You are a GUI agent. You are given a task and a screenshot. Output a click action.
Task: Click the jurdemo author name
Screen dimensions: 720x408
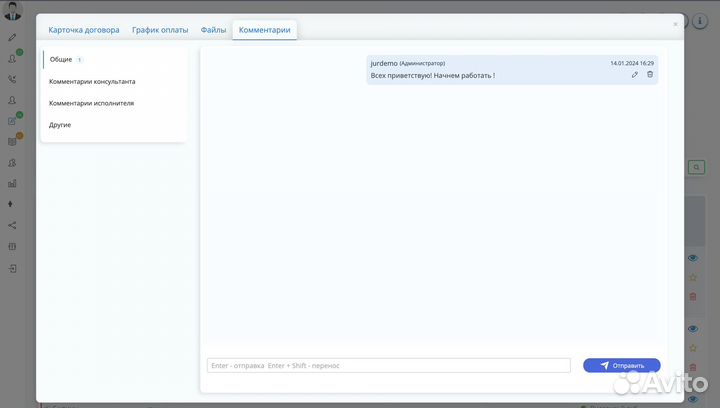[x=384, y=63]
